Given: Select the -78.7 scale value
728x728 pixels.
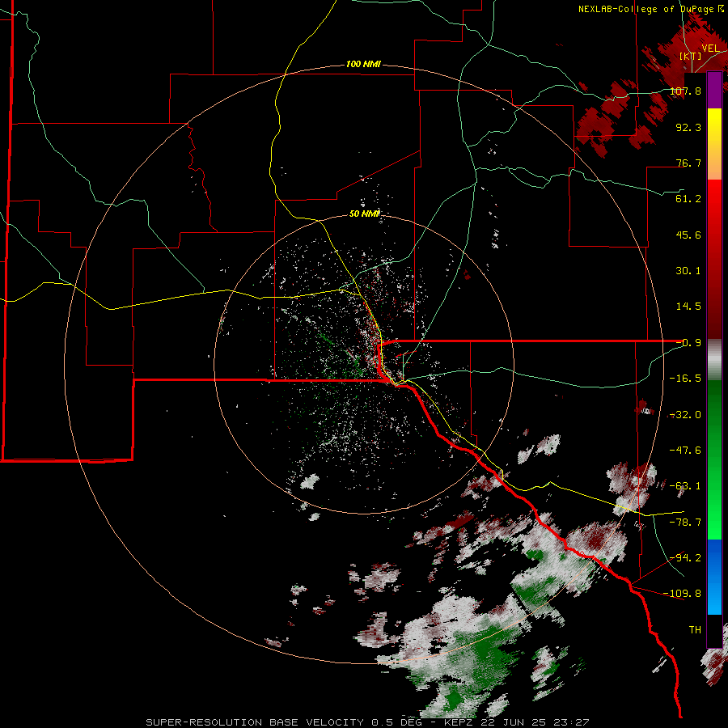Looking at the screenshot, I should 685,523.
